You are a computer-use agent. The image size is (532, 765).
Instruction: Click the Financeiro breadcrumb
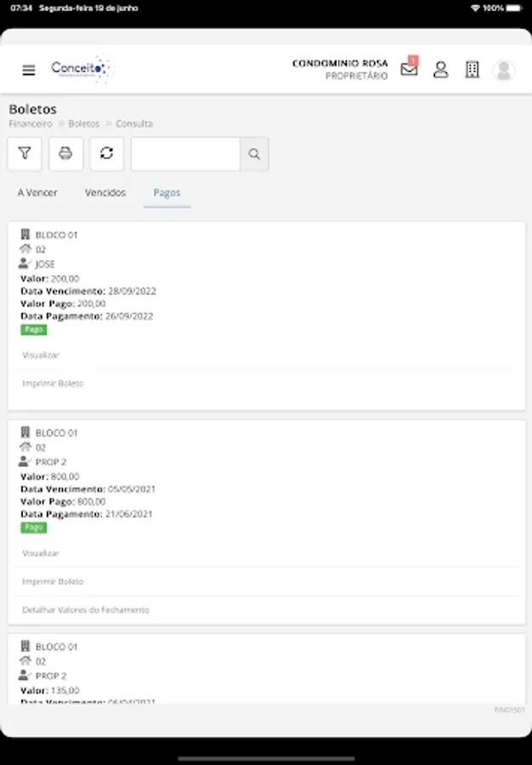pyautogui.click(x=31, y=124)
